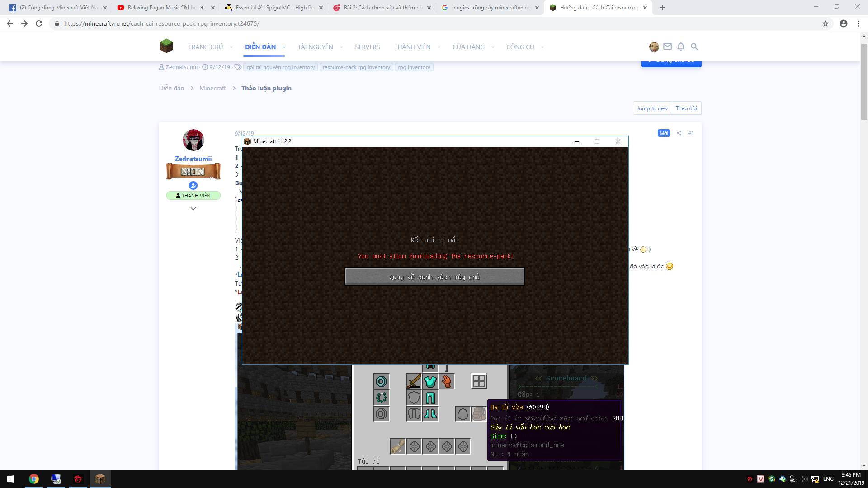868x488 pixels.
Task: Click the Theo dõi follow button
Action: click(686, 108)
